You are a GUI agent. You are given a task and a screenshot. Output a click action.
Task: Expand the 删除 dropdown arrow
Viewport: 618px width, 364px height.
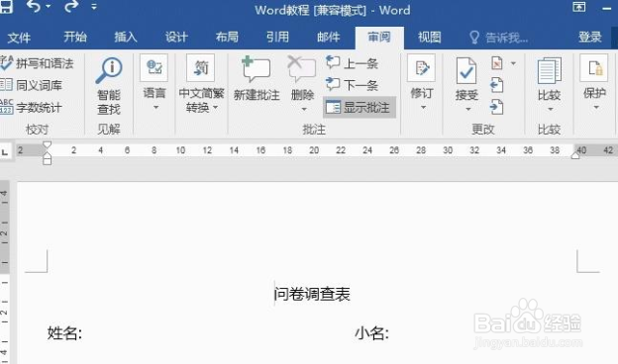click(304, 110)
